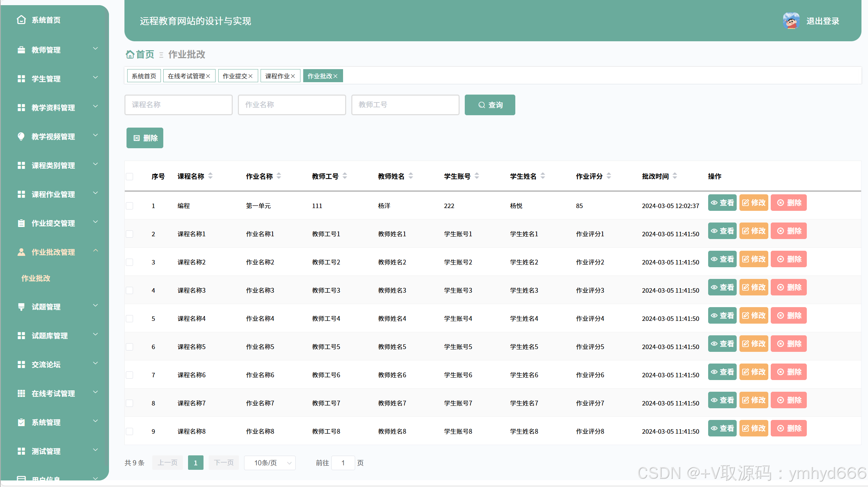Click the 教学视频管理 lightbulb icon in sidebar
The width and height of the screenshot is (868, 487).
pyautogui.click(x=21, y=137)
